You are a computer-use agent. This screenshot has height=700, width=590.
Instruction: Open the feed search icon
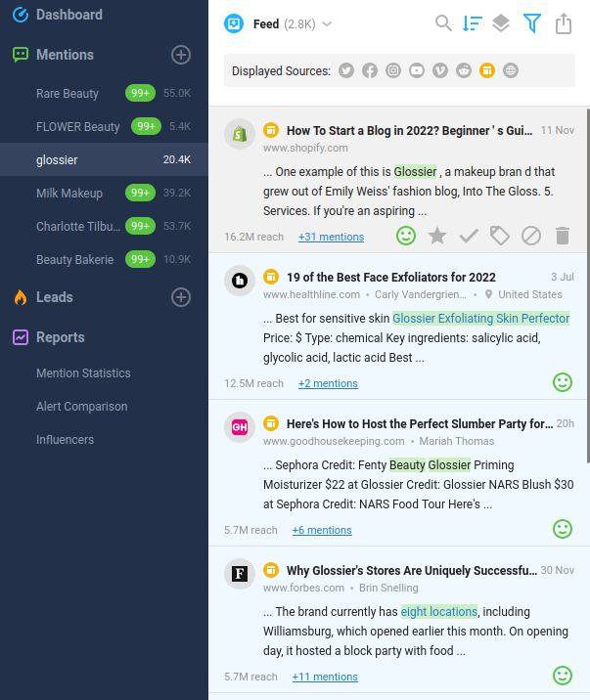[x=443, y=23]
